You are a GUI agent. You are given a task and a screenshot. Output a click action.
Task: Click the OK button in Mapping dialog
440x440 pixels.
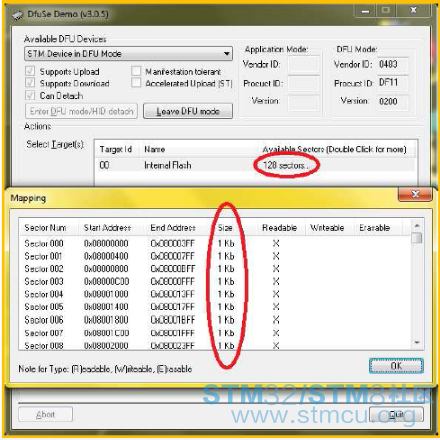point(396,366)
